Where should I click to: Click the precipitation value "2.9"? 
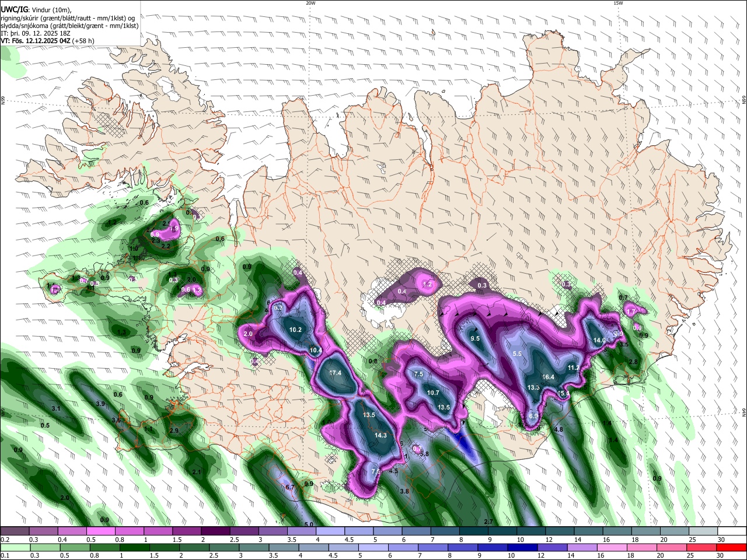pyautogui.click(x=174, y=430)
